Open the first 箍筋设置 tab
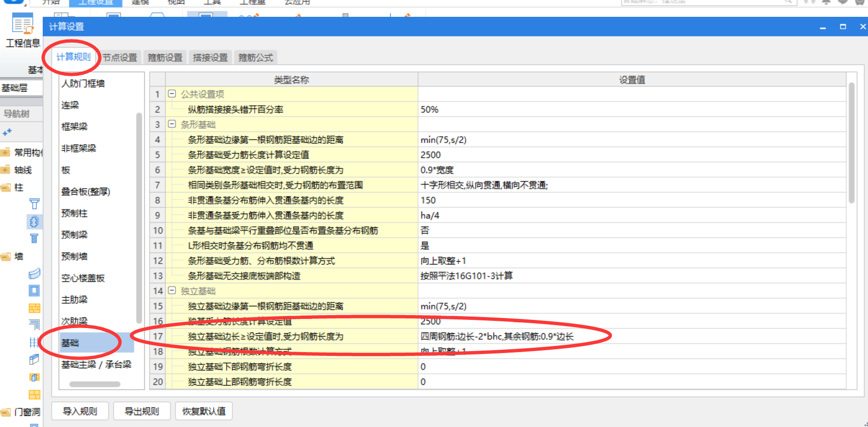 tap(165, 58)
